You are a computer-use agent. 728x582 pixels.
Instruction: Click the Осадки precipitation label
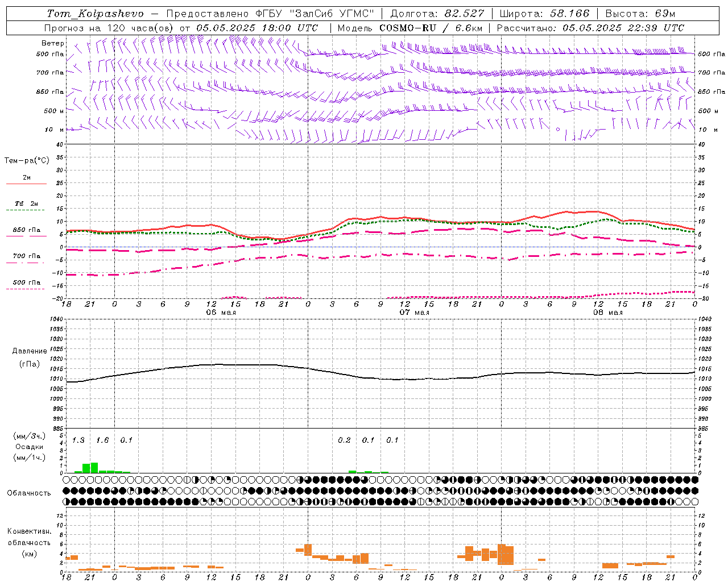[x=30, y=447]
